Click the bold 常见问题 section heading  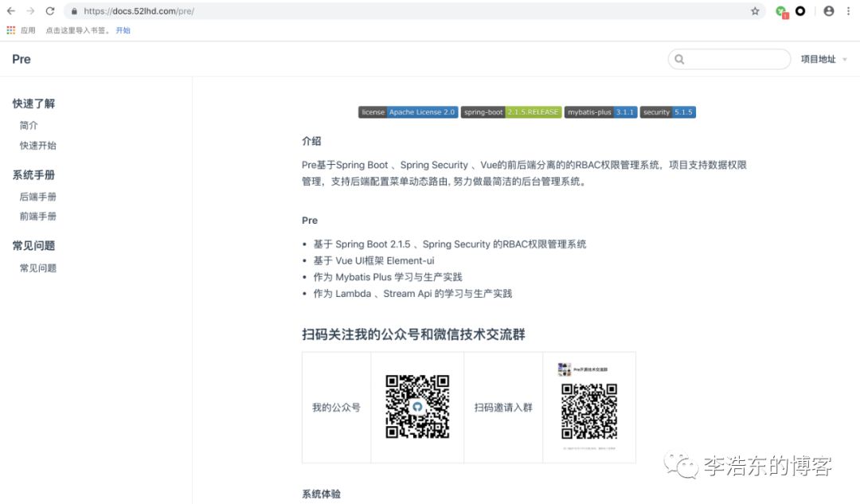coord(33,246)
